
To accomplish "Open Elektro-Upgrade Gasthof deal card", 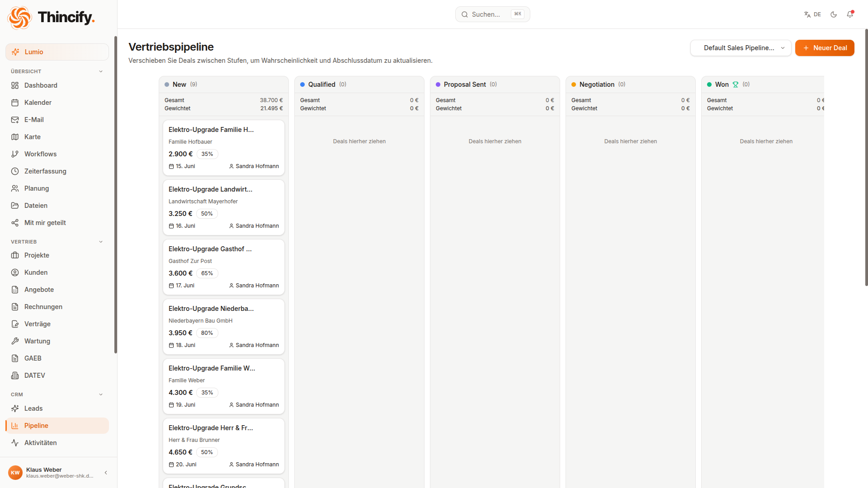I will 224,267.
